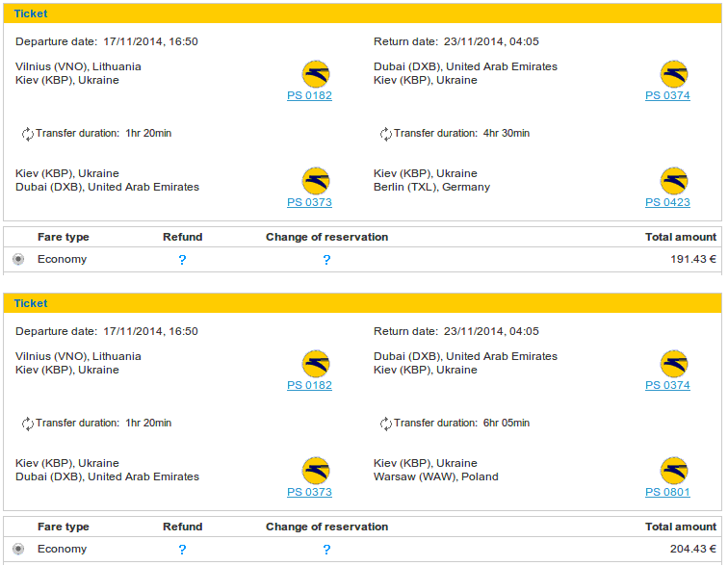Open flight PS 0374 details in second ticket
The width and height of the screenshot is (728, 566).
pyautogui.click(x=667, y=385)
